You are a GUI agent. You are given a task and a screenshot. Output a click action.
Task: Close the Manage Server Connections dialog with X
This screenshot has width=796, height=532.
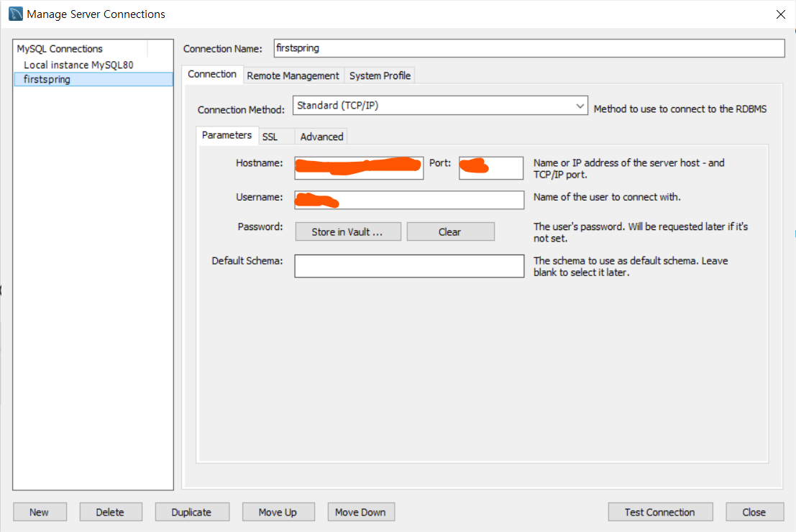[x=781, y=14]
